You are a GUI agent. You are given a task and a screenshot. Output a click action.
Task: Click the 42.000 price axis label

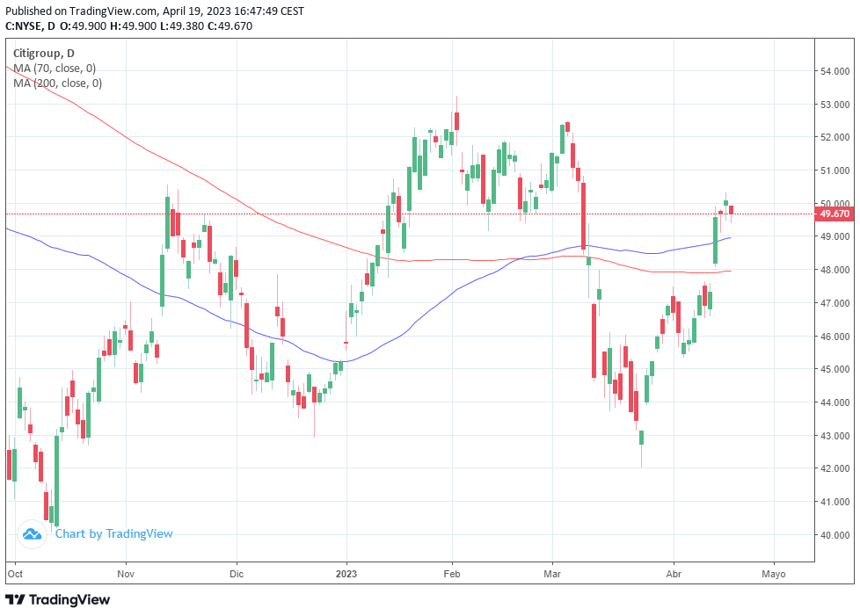pyautogui.click(x=834, y=468)
